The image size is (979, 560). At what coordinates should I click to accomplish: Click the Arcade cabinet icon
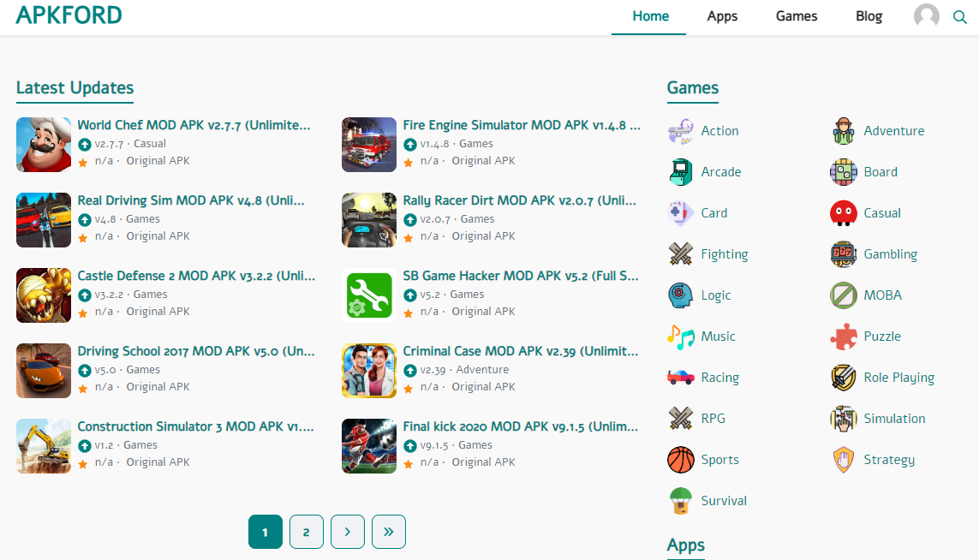click(x=681, y=172)
